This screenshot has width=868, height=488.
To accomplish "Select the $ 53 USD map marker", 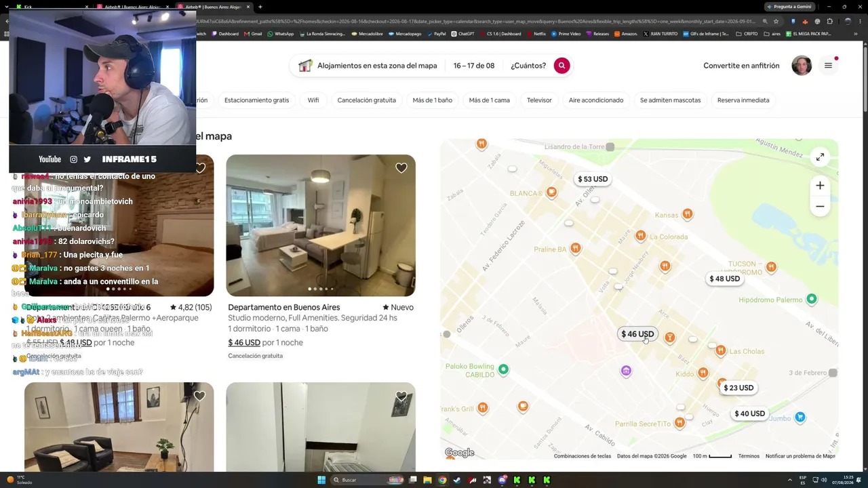I will click(593, 179).
